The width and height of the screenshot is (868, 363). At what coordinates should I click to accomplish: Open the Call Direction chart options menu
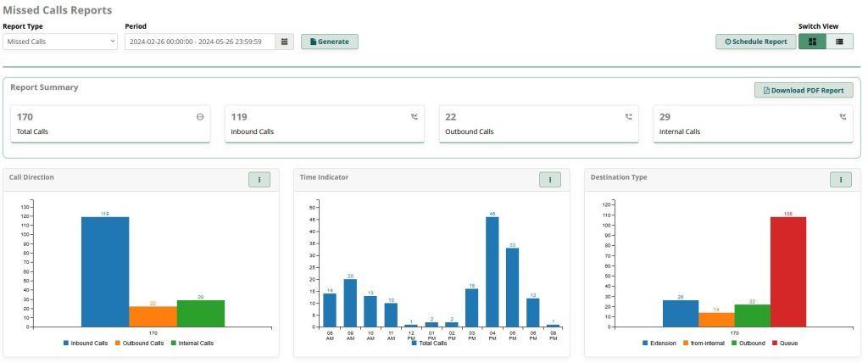259,180
